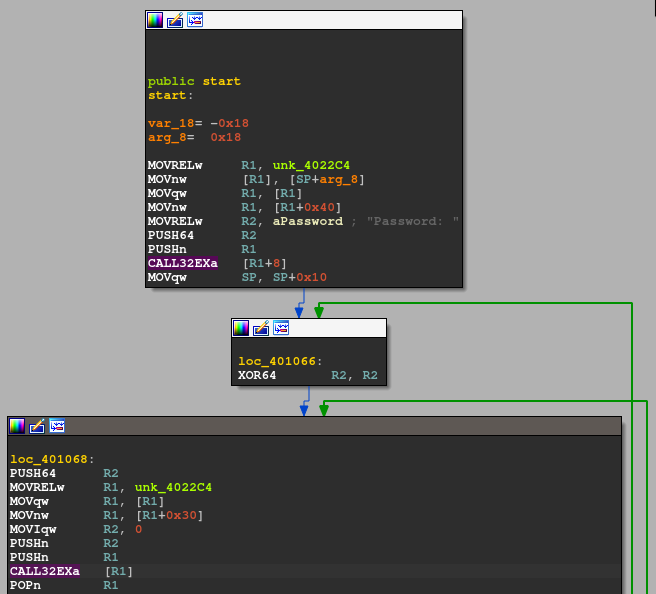Click 'MOVnw R1, [R1+0x40]' instruction

[x=244, y=207]
